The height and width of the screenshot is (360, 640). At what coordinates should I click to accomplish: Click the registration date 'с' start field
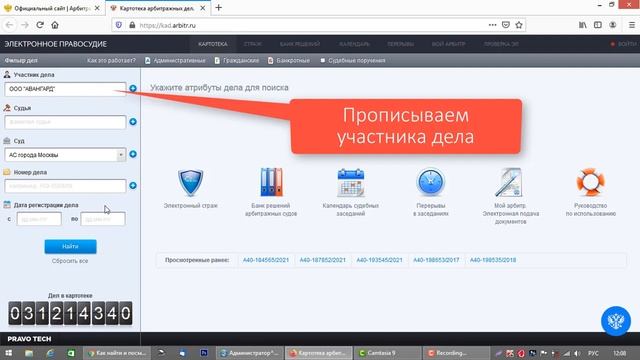click(x=39, y=219)
